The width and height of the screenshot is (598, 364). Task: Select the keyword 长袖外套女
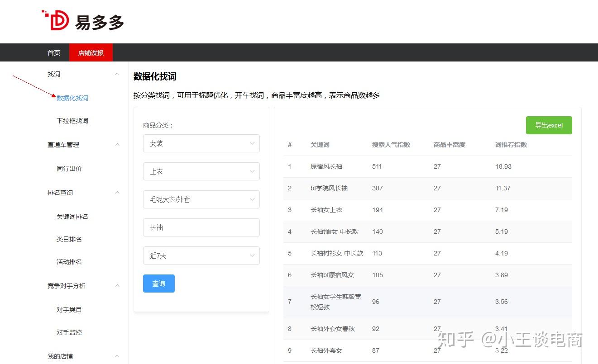coord(326,350)
